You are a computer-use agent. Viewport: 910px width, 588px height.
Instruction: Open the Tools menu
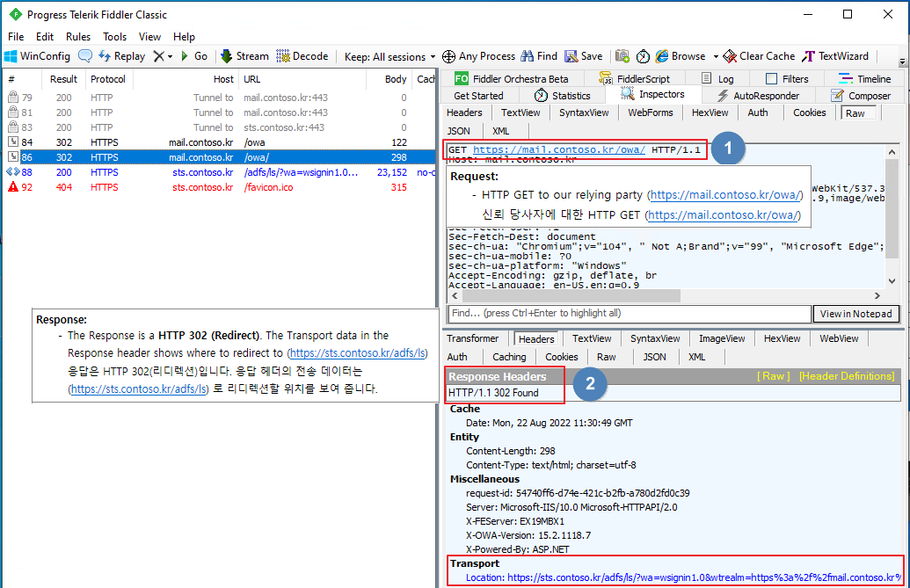click(x=115, y=37)
